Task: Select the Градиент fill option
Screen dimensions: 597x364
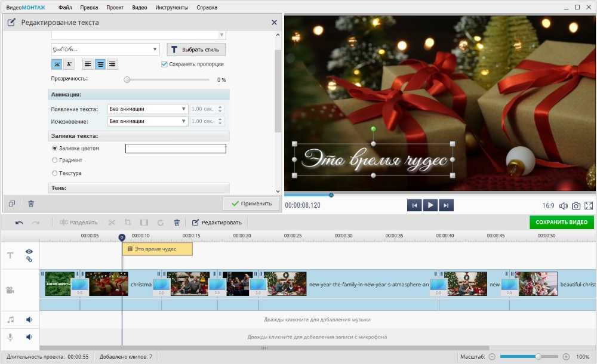Action: [55, 161]
